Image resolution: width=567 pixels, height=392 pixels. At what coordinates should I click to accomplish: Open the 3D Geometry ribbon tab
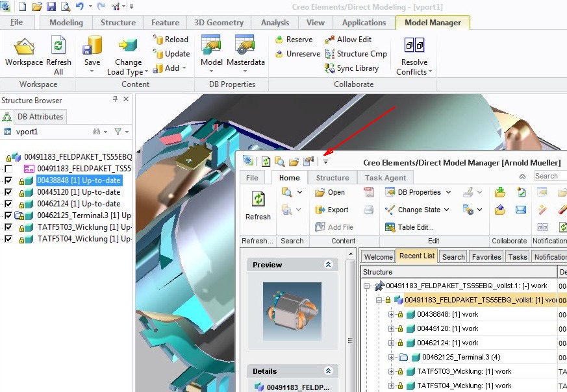click(218, 21)
